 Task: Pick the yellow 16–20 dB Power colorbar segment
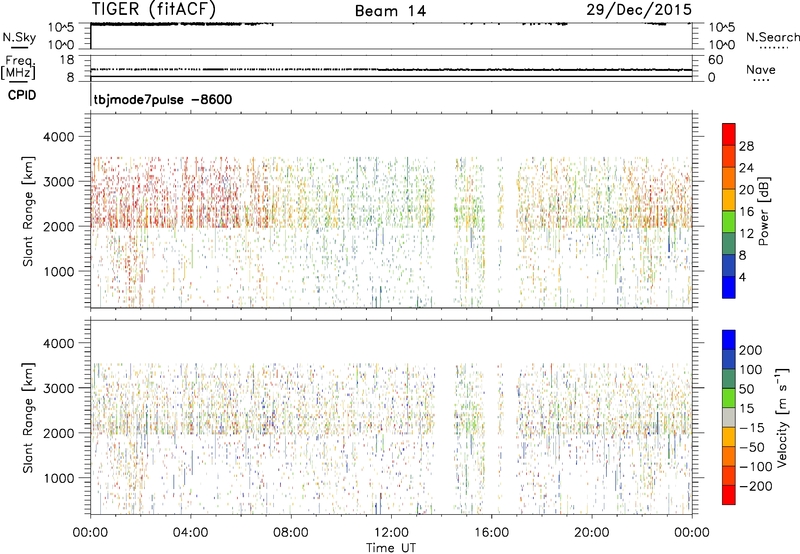point(729,199)
